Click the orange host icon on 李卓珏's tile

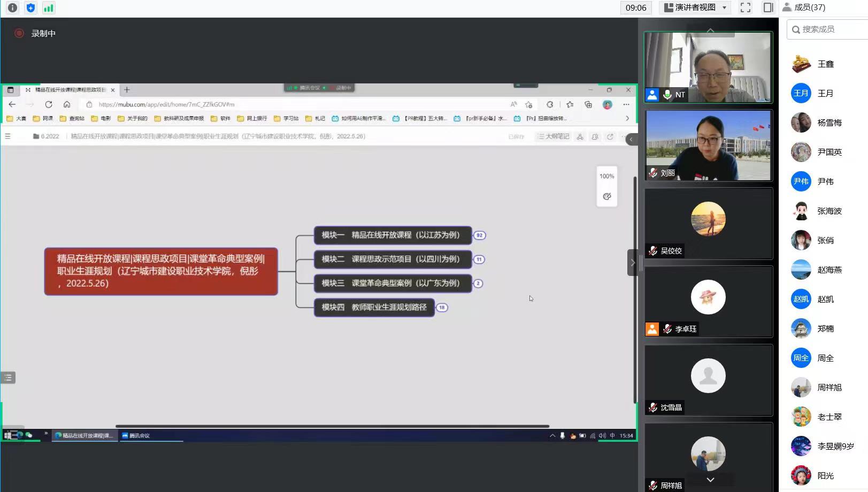coord(652,329)
